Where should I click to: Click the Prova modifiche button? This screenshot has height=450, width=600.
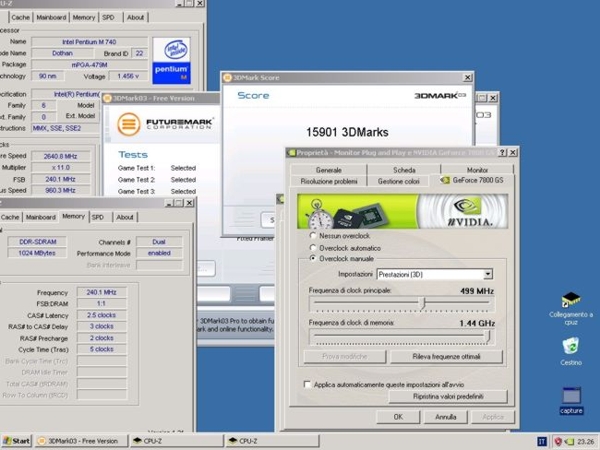tap(344, 357)
